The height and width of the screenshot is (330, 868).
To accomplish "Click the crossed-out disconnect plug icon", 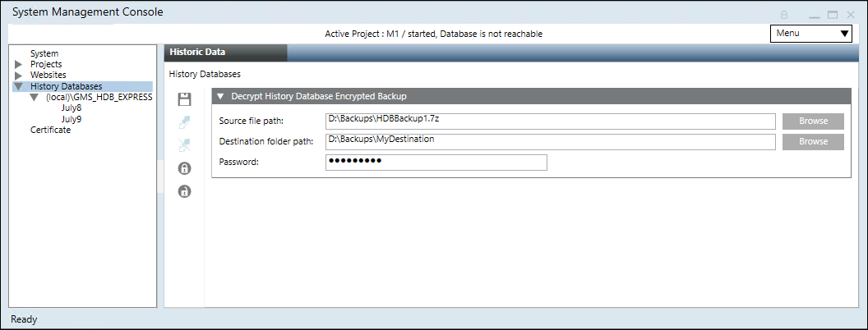I will (x=184, y=146).
